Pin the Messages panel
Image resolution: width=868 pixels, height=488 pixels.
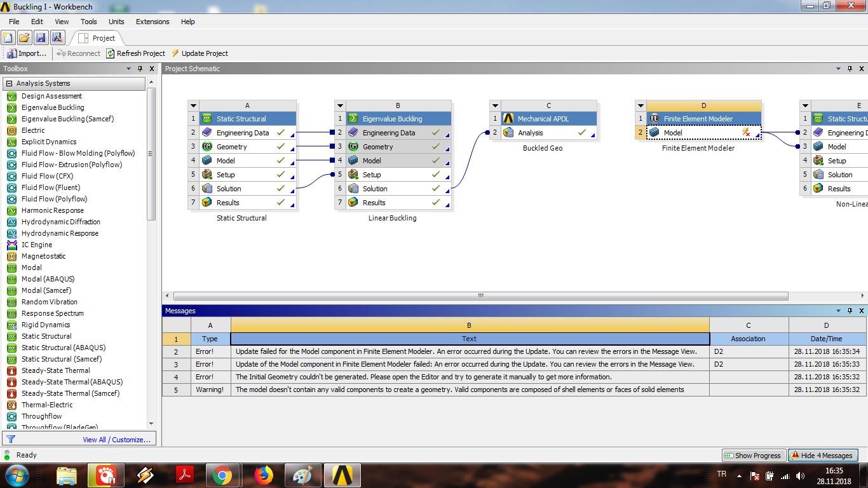[850, 311]
